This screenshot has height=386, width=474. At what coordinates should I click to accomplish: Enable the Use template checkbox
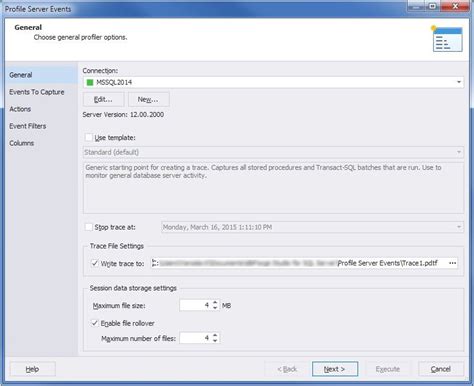coord(89,137)
